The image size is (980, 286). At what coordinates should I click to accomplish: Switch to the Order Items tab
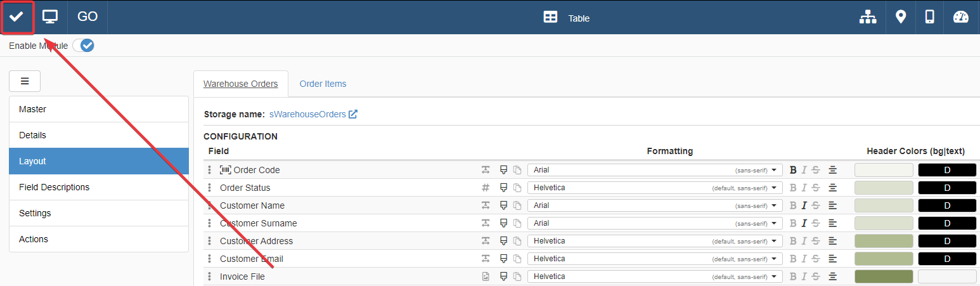(x=323, y=84)
